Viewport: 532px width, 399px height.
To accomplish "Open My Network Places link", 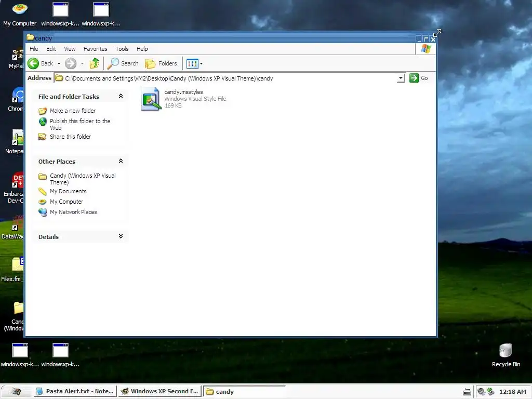I will tap(73, 212).
